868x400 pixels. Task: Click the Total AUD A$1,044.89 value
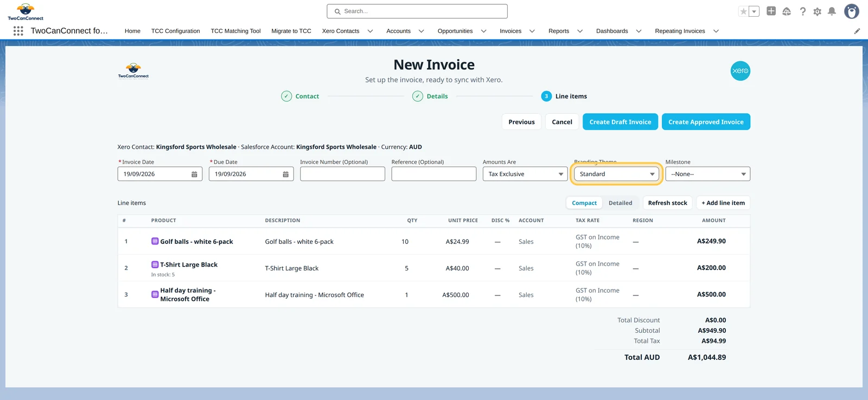[707, 357]
